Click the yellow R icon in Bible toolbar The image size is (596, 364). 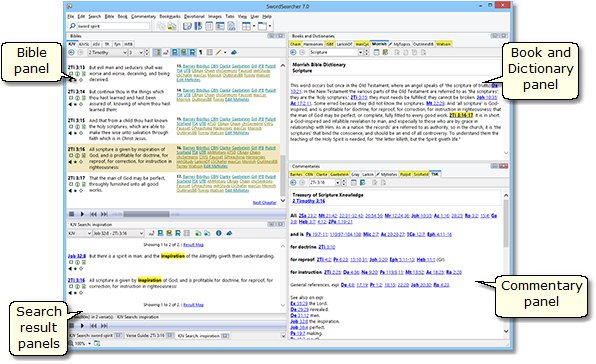pyautogui.click(x=184, y=52)
